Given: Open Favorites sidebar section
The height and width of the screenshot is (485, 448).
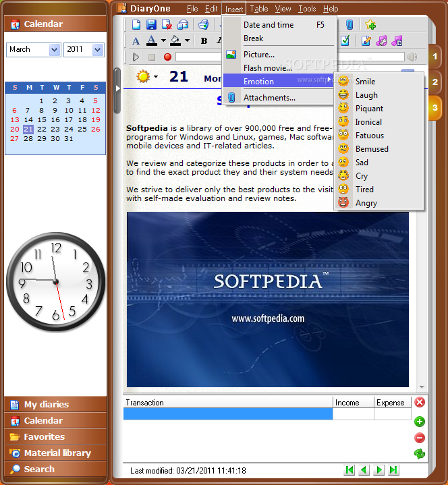Looking at the screenshot, I should point(56,436).
